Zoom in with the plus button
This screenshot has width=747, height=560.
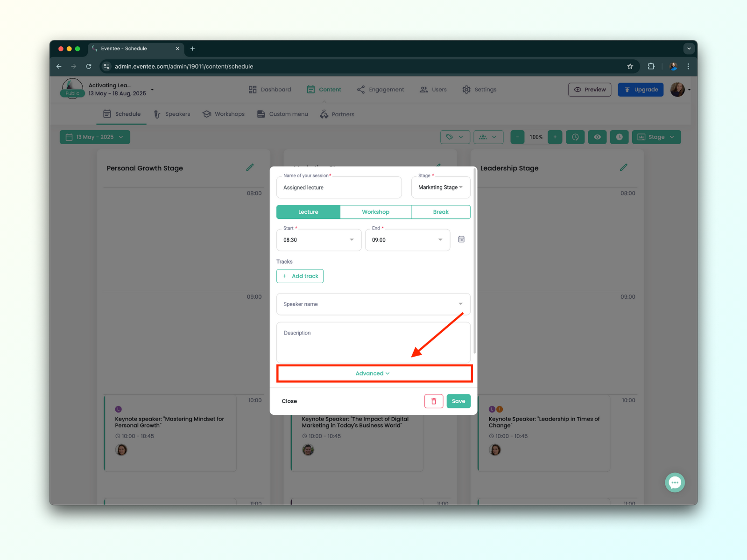[555, 137]
